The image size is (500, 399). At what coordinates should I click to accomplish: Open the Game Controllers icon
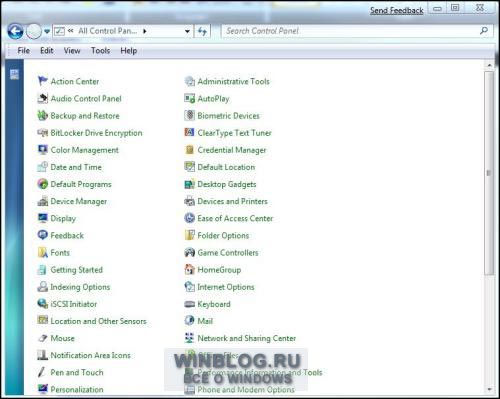click(190, 252)
